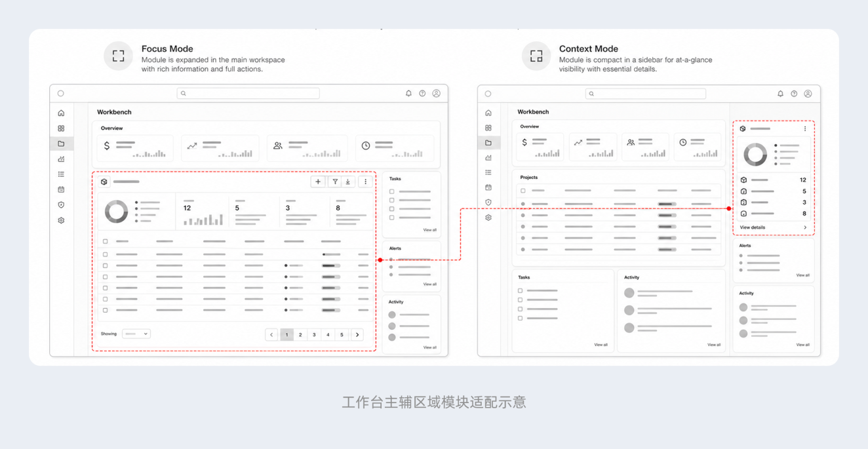Image resolution: width=868 pixels, height=449 pixels.
Task: Open the Showing rows dropdown
Action: (x=136, y=334)
